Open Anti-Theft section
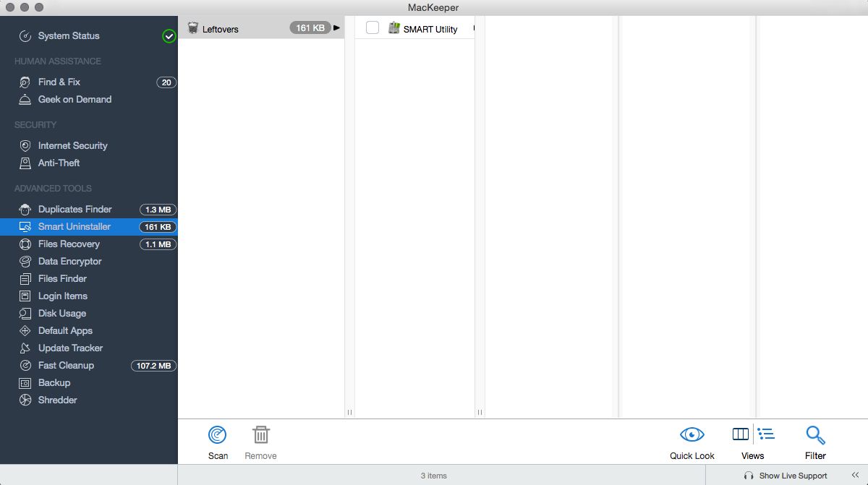868x485 pixels. click(59, 163)
